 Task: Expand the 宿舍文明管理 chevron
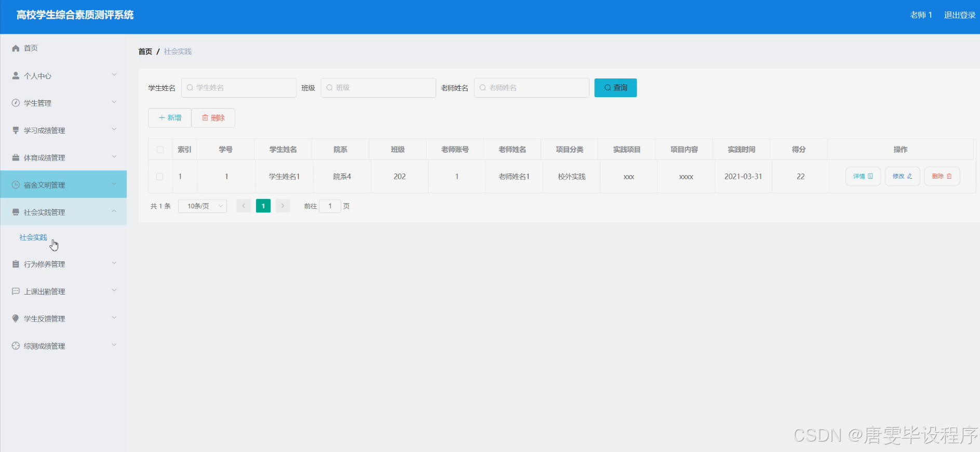(x=114, y=184)
